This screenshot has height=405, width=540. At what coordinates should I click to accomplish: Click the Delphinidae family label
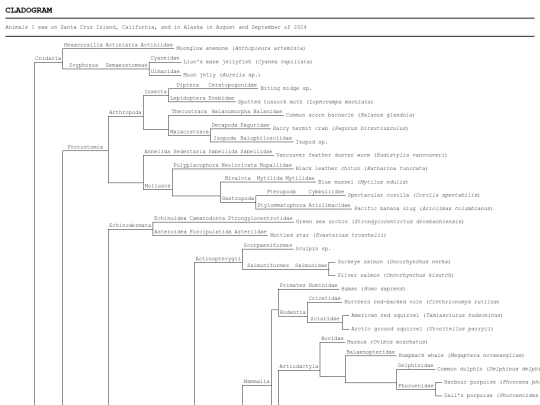coord(415,365)
